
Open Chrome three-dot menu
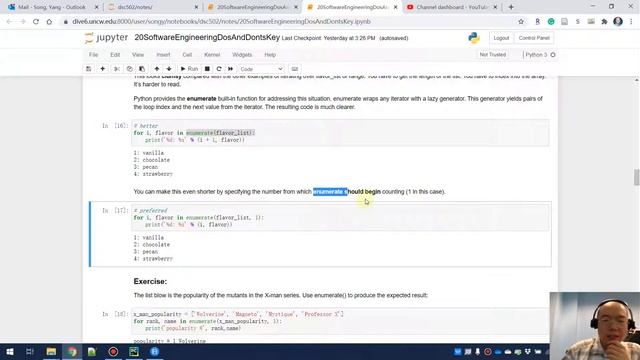coord(632,22)
